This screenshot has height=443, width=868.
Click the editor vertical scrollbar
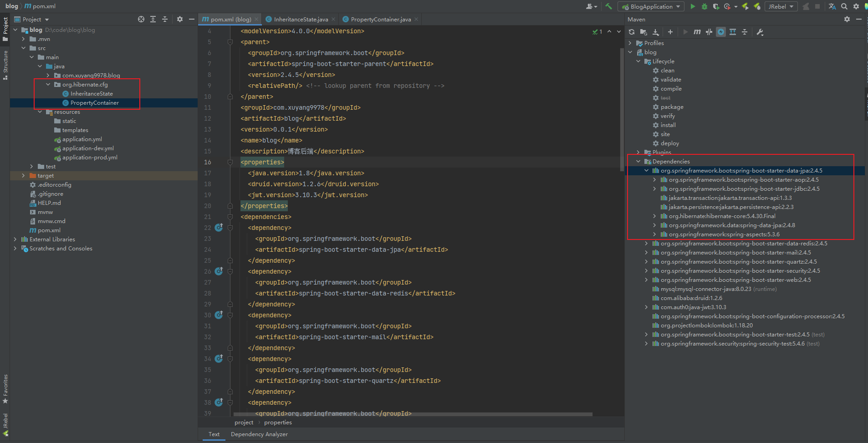(x=622, y=109)
